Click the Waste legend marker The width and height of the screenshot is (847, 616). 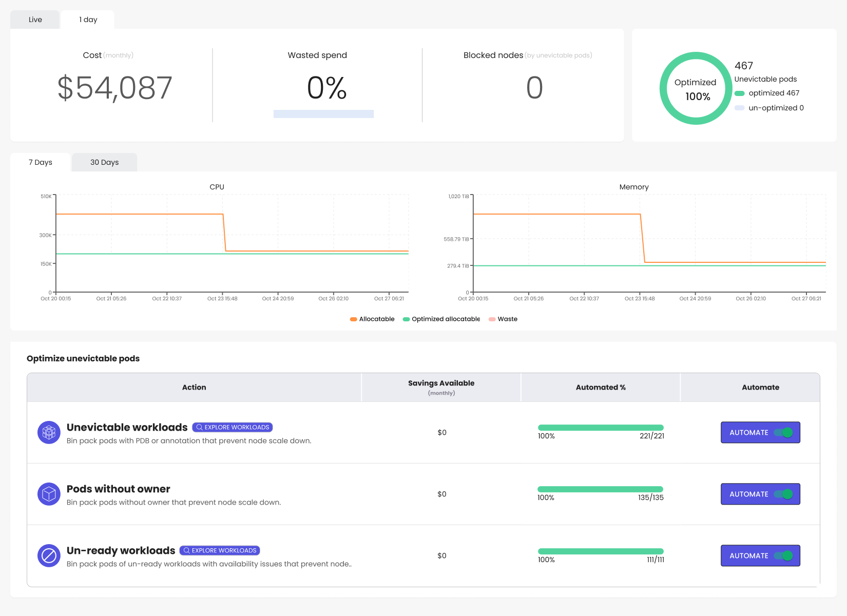point(492,319)
